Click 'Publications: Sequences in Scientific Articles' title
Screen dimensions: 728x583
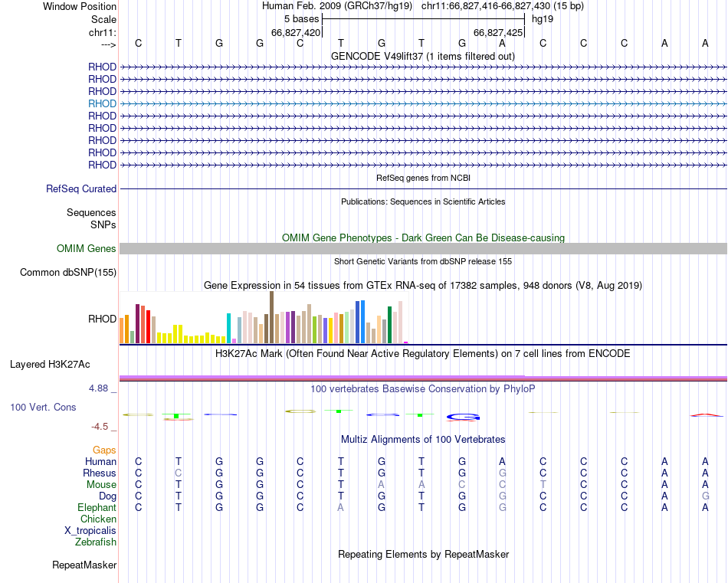click(x=423, y=201)
